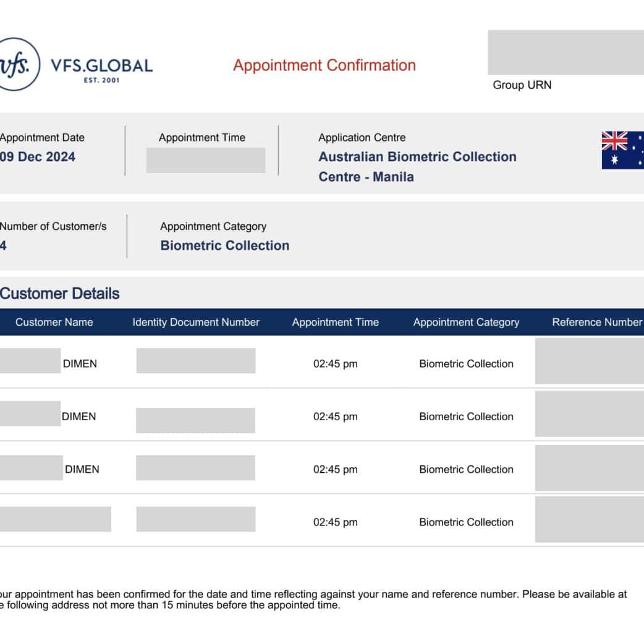Sort by the Appointment Time column header
Image resolution: width=644 pixels, height=644 pixels.
[x=335, y=322]
